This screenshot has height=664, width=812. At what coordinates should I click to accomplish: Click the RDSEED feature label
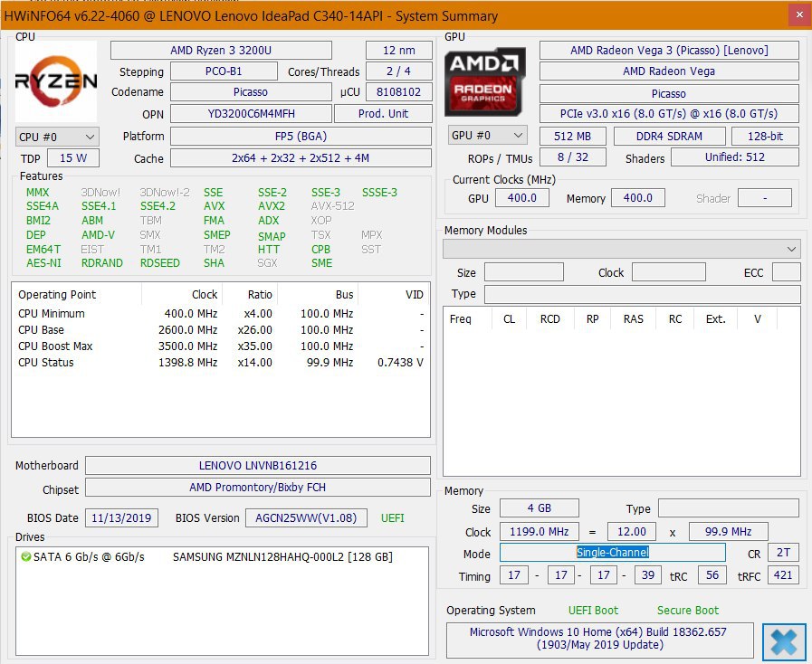pyautogui.click(x=160, y=263)
